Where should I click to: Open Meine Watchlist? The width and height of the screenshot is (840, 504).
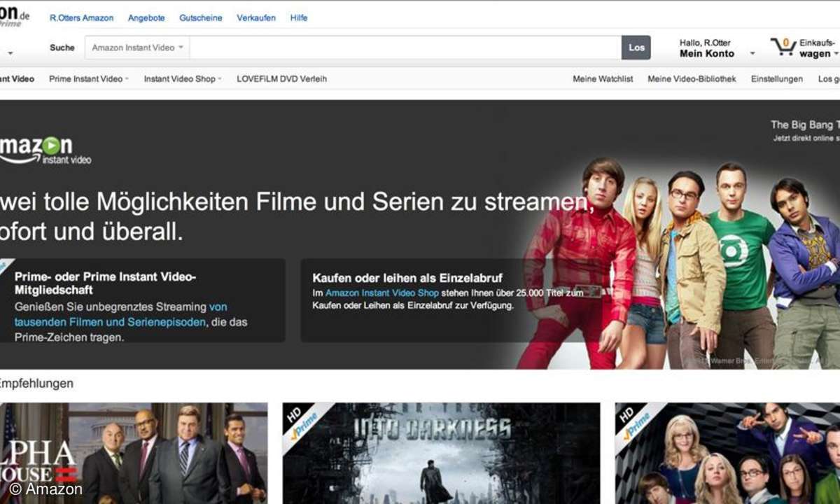pos(603,79)
